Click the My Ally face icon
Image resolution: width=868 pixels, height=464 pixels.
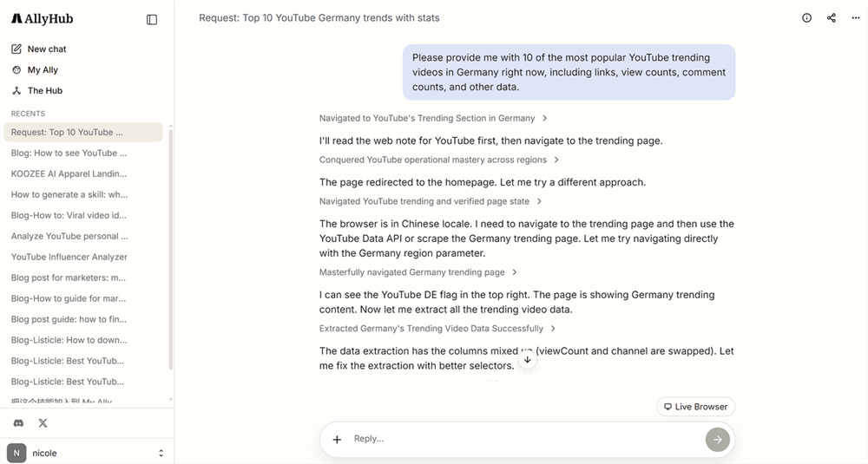[x=16, y=69]
